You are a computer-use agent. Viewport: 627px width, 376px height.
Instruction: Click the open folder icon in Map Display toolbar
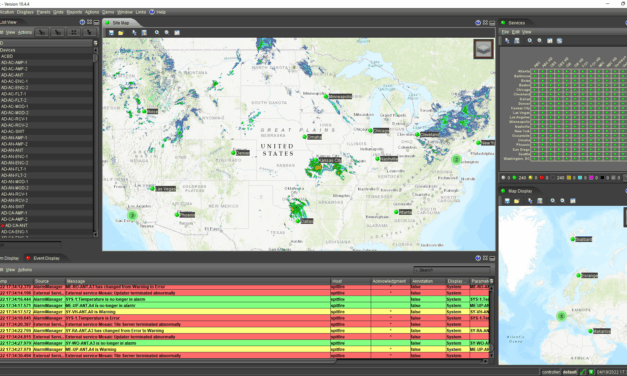point(517,201)
